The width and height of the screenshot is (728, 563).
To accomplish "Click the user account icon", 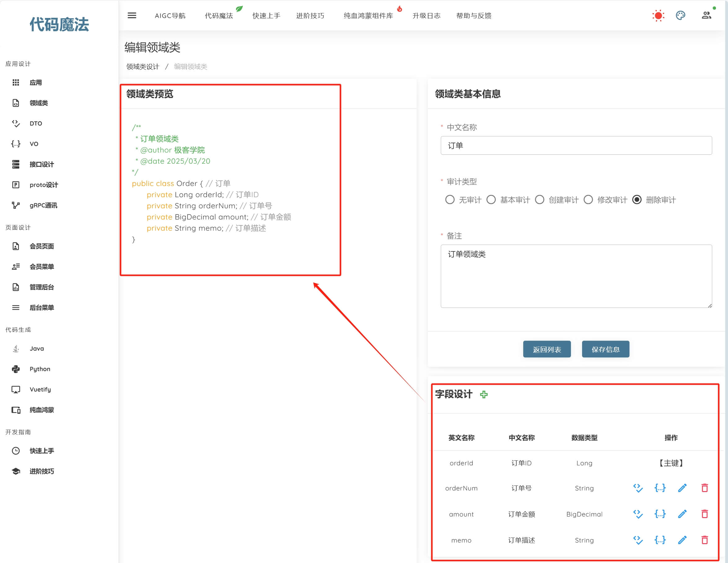I will (706, 15).
